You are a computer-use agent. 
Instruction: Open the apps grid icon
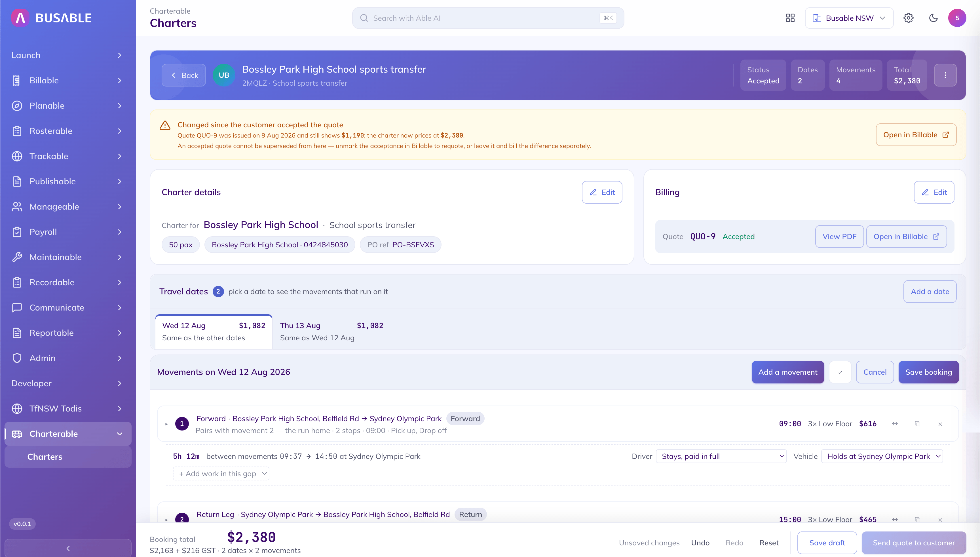click(x=790, y=18)
